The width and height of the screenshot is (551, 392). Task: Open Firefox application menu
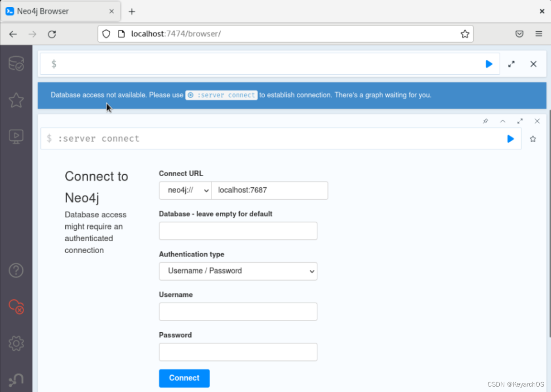(x=539, y=34)
